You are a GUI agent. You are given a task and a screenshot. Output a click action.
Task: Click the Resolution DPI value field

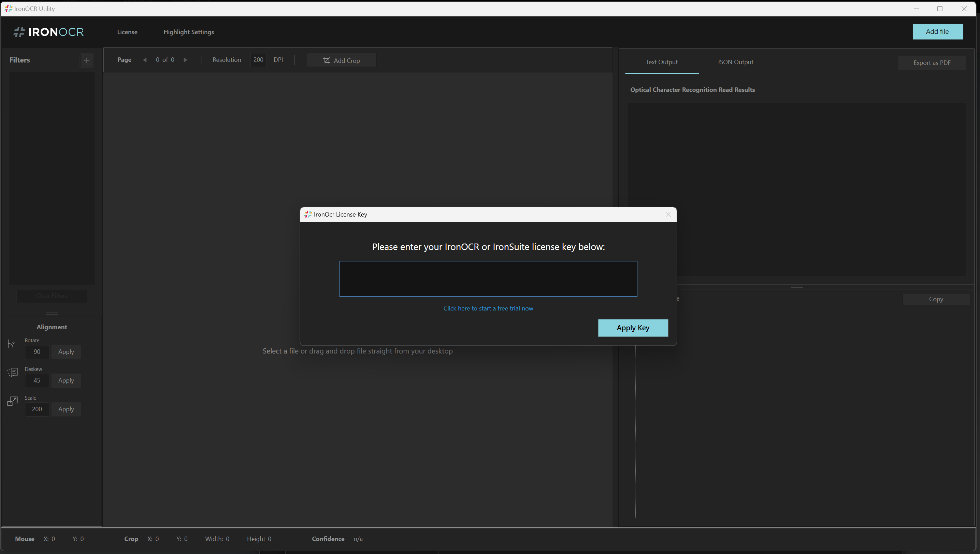coord(258,60)
